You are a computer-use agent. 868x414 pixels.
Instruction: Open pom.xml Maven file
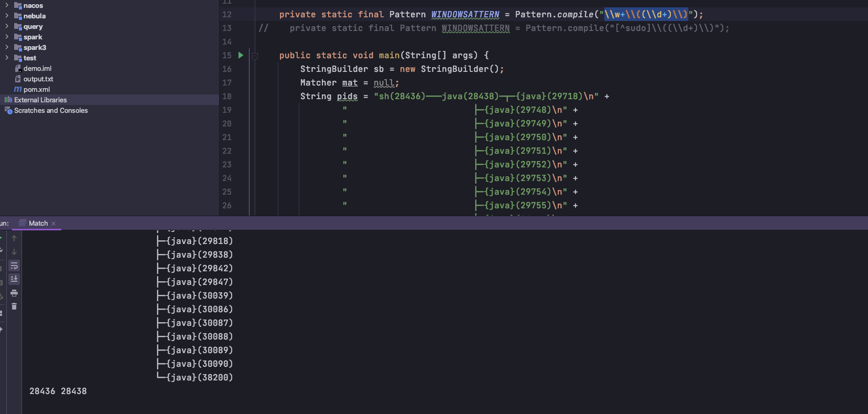click(x=36, y=90)
